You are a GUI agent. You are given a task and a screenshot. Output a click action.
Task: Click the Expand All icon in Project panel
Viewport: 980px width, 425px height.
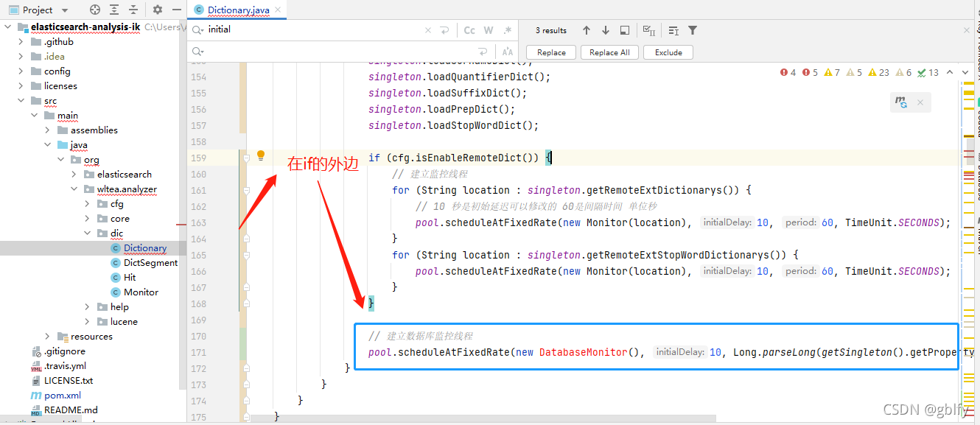(116, 10)
